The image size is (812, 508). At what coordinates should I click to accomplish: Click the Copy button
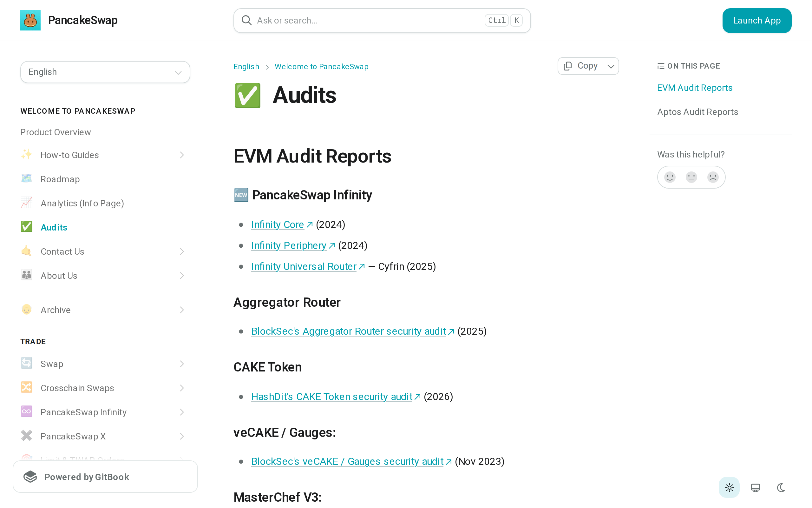click(x=580, y=66)
